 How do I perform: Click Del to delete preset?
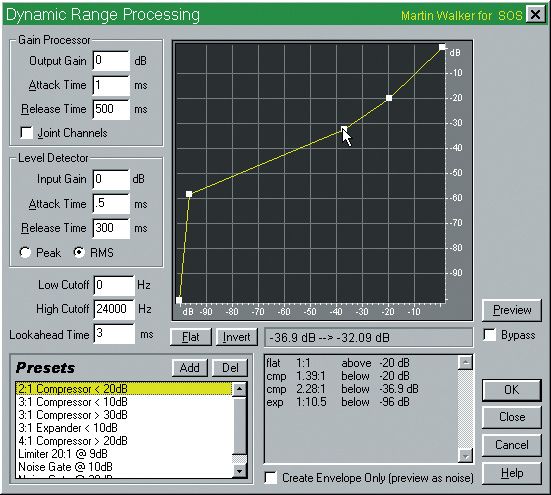230,368
